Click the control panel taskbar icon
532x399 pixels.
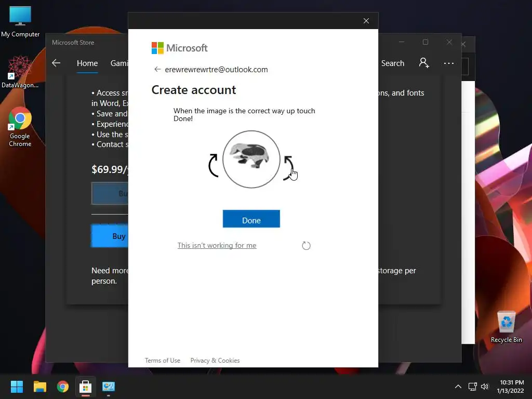[x=109, y=387]
